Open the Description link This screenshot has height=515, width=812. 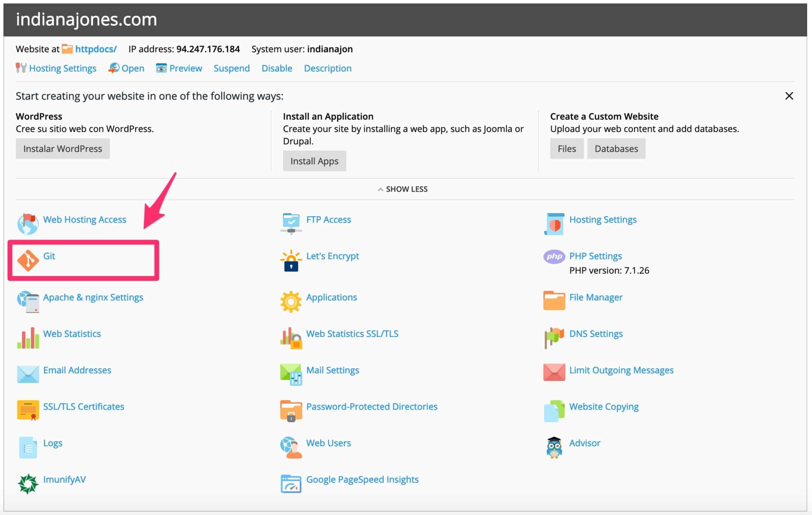[x=327, y=68]
